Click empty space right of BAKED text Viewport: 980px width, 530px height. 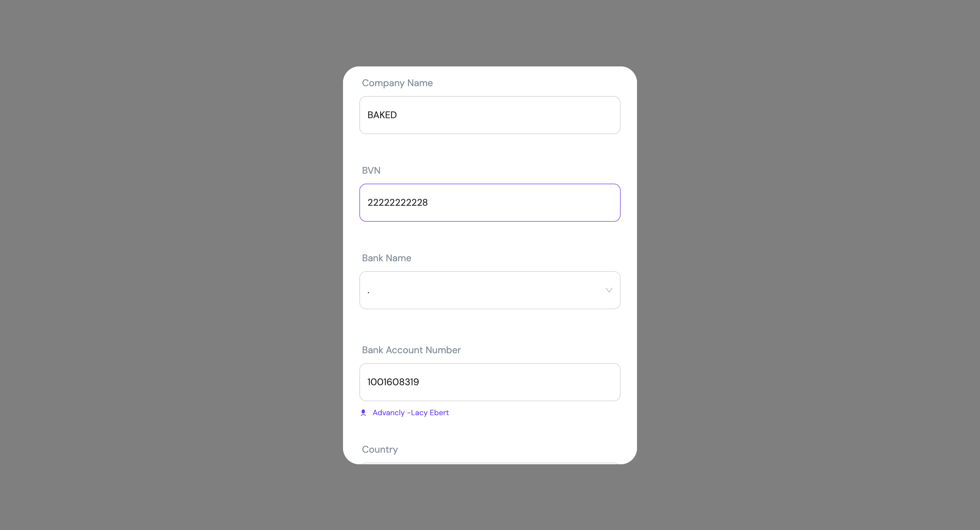[x=506, y=115]
